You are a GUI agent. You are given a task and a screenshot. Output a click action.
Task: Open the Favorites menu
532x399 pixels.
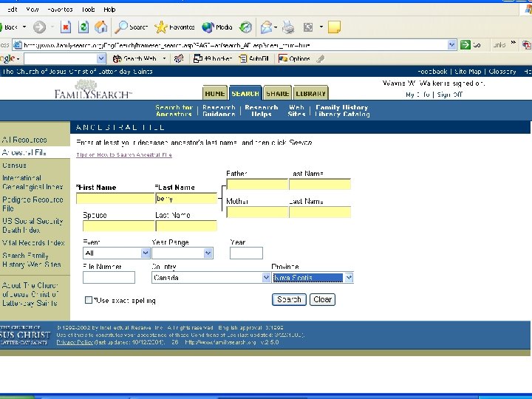click(60, 10)
